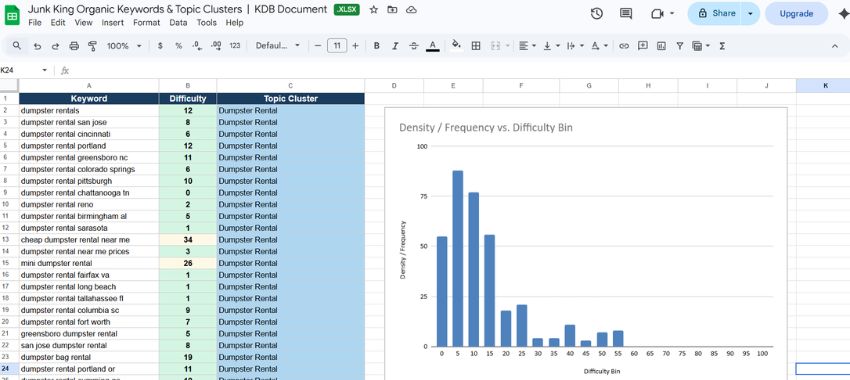The width and height of the screenshot is (850, 380).
Task: Select cell 'cheap dumpster rental near me'
Action: coord(89,240)
